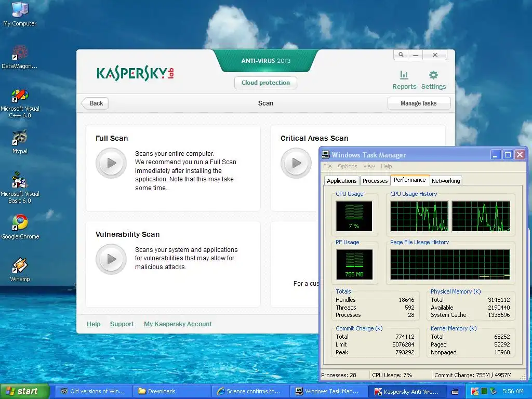Viewport: 532px width, 399px height.
Task: Click the status bar CPU Usage: 7%
Action: coord(392,375)
